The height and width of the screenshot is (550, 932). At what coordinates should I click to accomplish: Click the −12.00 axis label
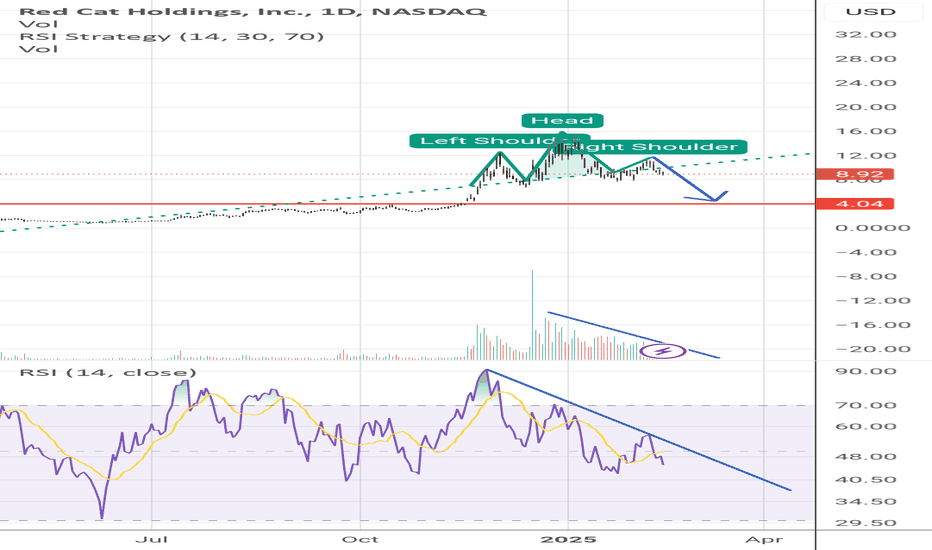(x=873, y=300)
